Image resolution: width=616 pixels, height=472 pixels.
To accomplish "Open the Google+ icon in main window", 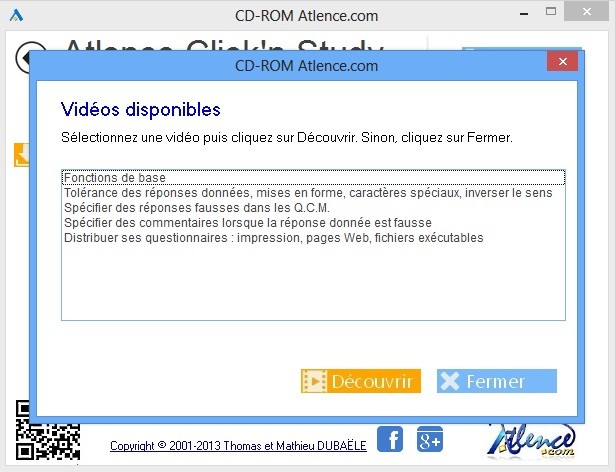I will pos(429,439).
